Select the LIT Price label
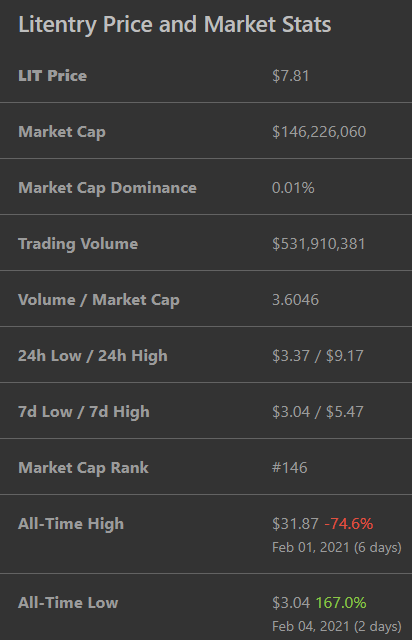Screen dimensions: 412x640 (53, 76)
